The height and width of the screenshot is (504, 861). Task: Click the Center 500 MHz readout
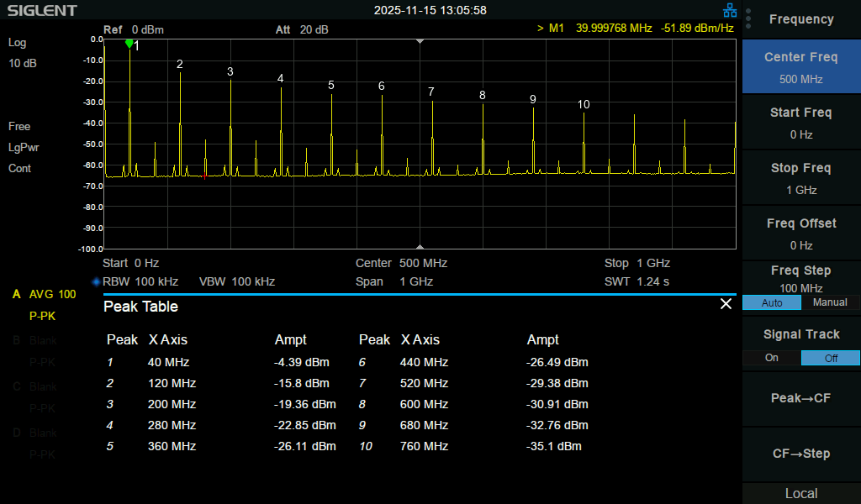401,263
